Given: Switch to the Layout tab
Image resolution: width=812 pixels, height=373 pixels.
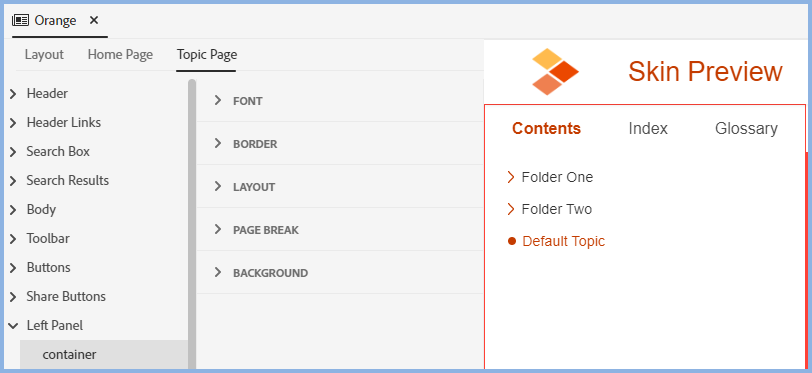Looking at the screenshot, I should pos(44,54).
